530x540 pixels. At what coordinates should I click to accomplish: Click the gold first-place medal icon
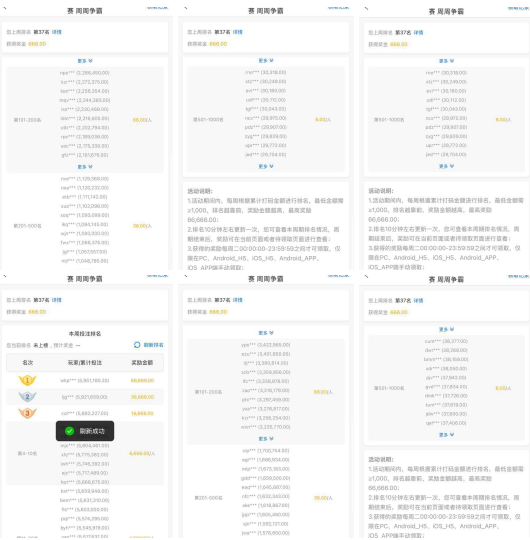(27, 380)
